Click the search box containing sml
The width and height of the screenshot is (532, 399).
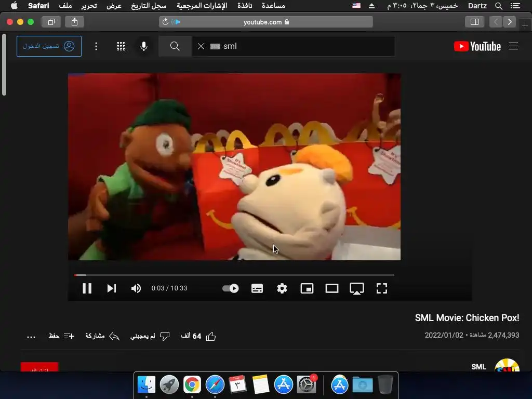coord(293,46)
